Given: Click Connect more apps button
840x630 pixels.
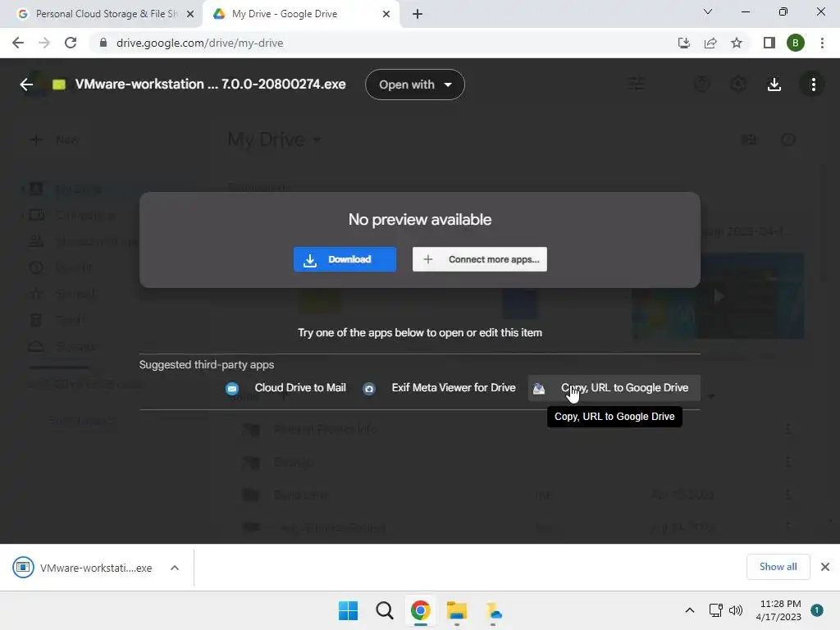Looking at the screenshot, I should coord(479,259).
